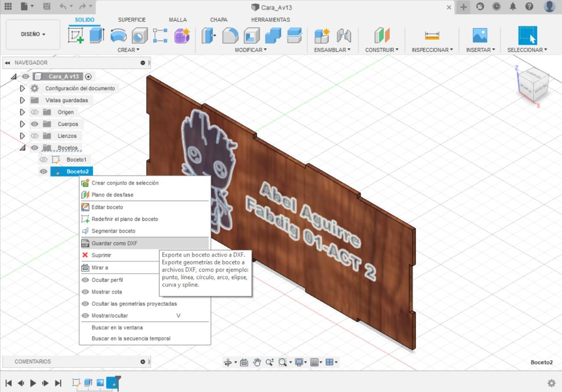
Task: Choose Guardar como DXF from context menu
Action: point(145,243)
